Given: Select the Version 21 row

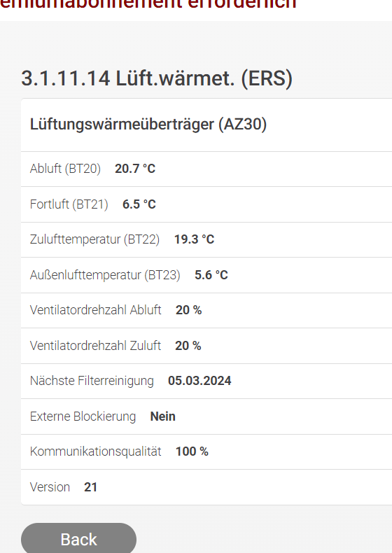Looking at the screenshot, I should pos(206,487).
